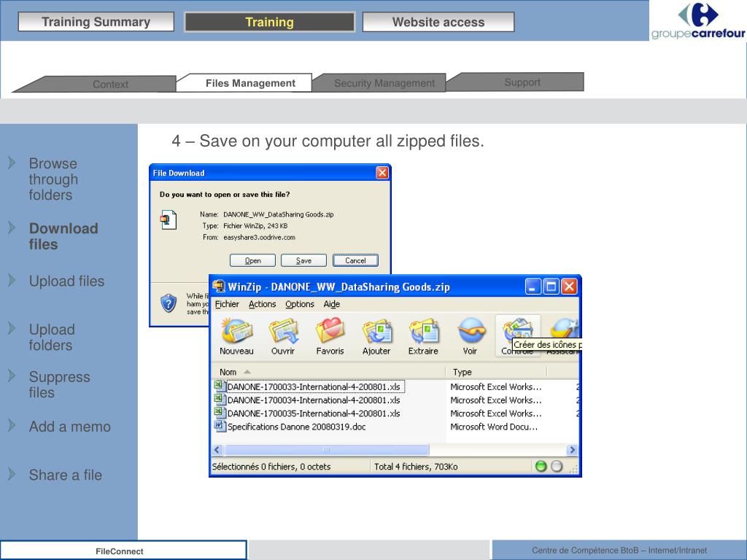Image resolution: width=747 pixels, height=560 pixels.
Task: Close the File Download dialog
Action: 382,172
